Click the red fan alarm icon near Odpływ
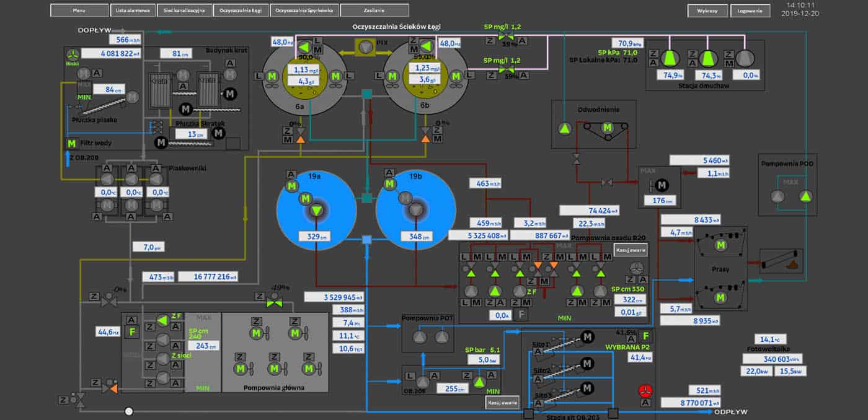This screenshot has height=420, width=868. [645, 392]
